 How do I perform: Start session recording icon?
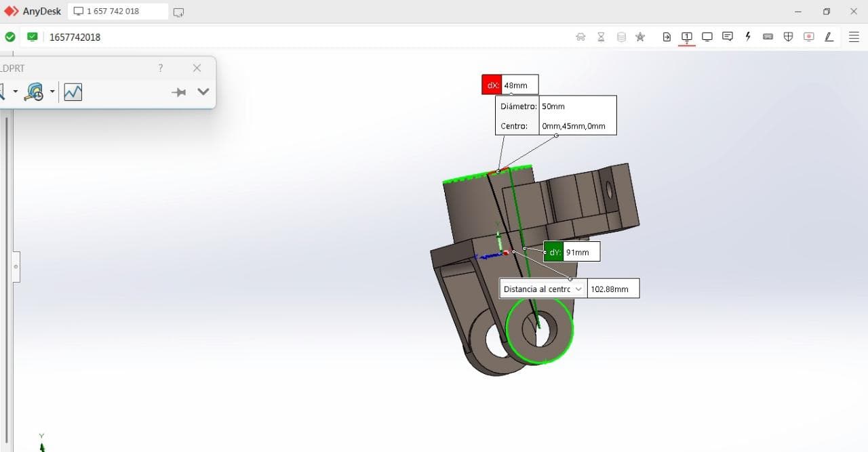tap(808, 37)
